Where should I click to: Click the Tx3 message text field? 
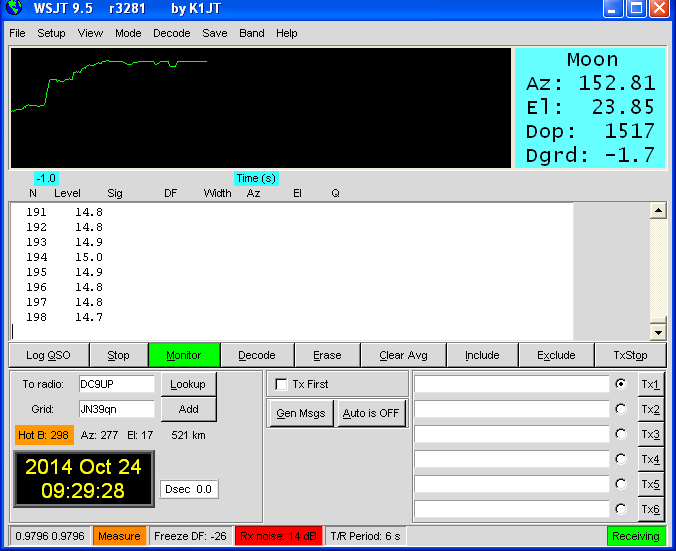pos(512,434)
